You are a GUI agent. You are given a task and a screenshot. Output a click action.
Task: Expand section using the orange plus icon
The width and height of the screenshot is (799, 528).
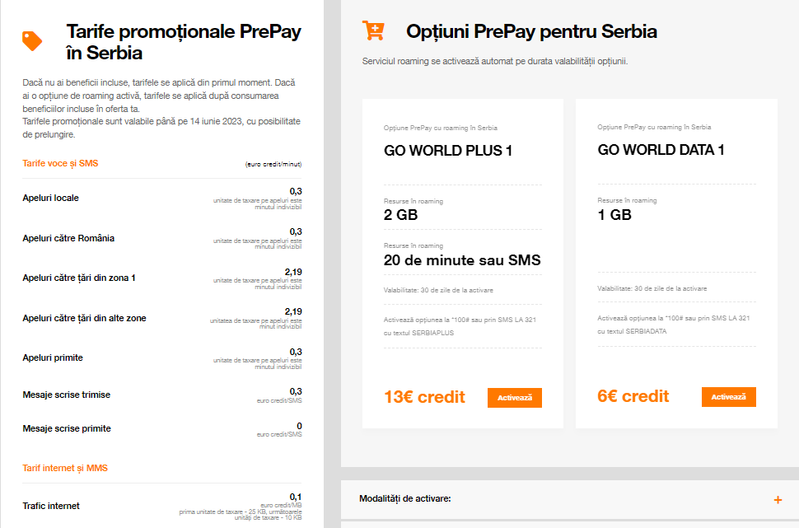click(x=777, y=498)
